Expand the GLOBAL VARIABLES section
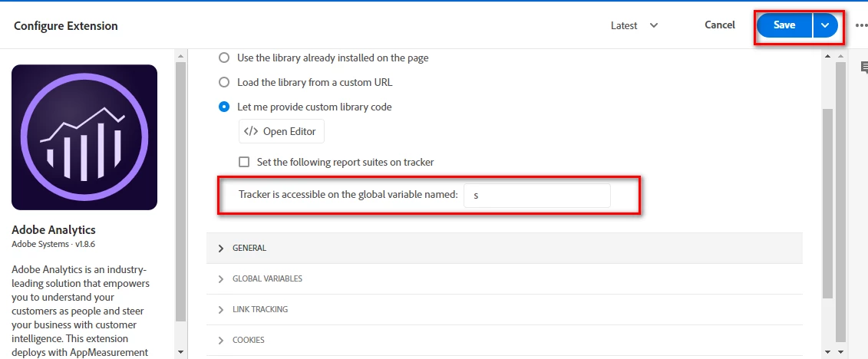The width and height of the screenshot is (868, 359). coord(503,278)
